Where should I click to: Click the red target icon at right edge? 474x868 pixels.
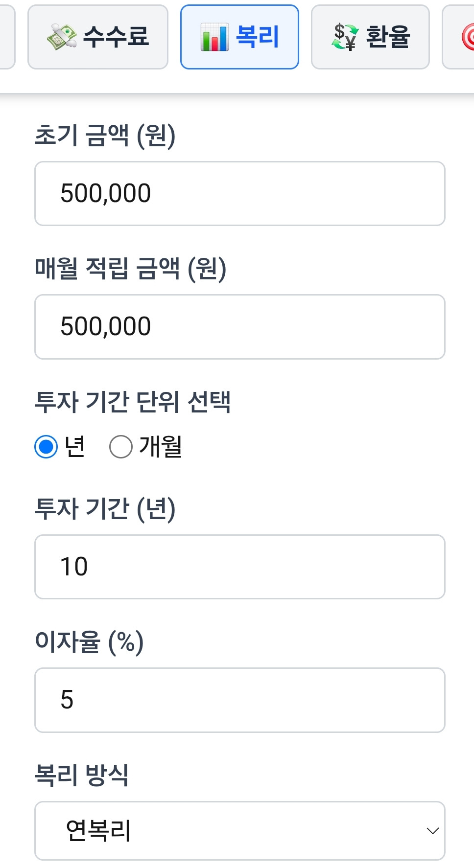tap(468, 37)
